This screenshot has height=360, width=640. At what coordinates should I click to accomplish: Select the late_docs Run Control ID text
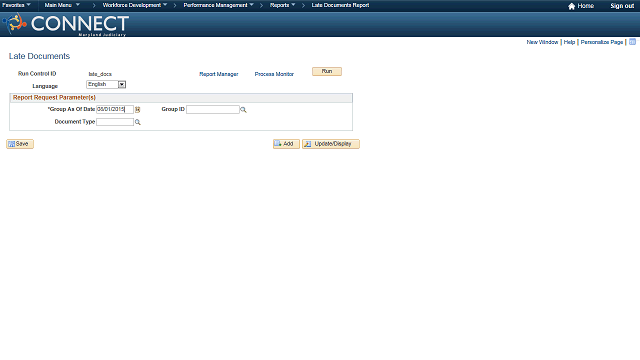pyautogui.click(x=100, y=74)
